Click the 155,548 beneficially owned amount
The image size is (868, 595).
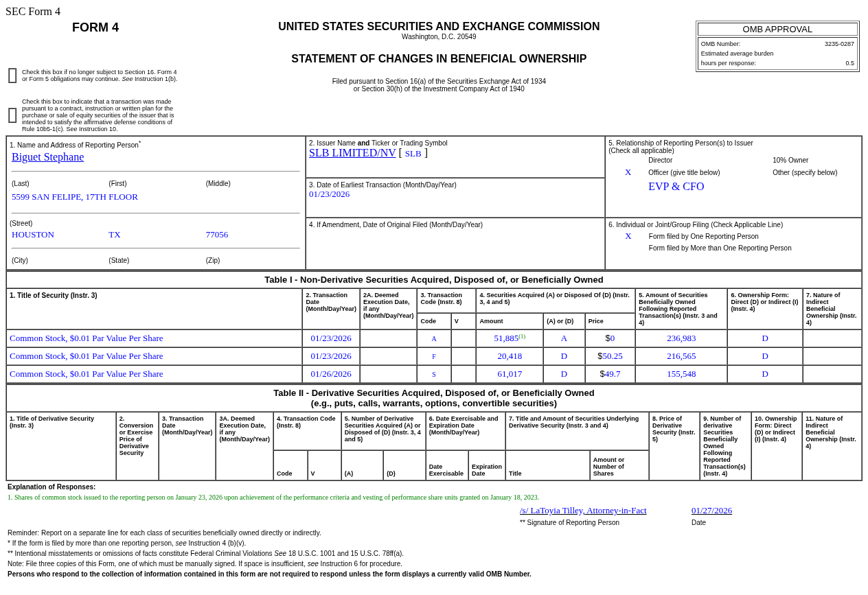[681, 374]
